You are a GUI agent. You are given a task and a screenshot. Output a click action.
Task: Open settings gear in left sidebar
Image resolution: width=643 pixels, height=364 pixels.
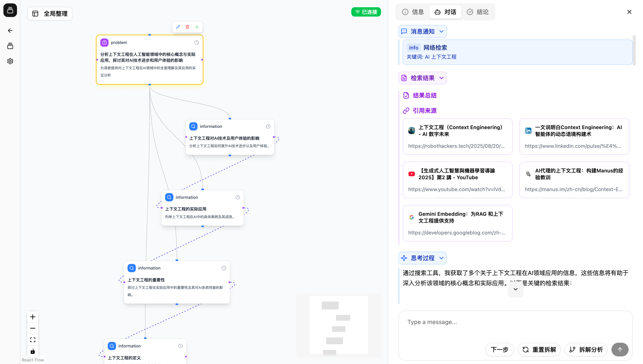pyautogui.click(x=10, y=61)
